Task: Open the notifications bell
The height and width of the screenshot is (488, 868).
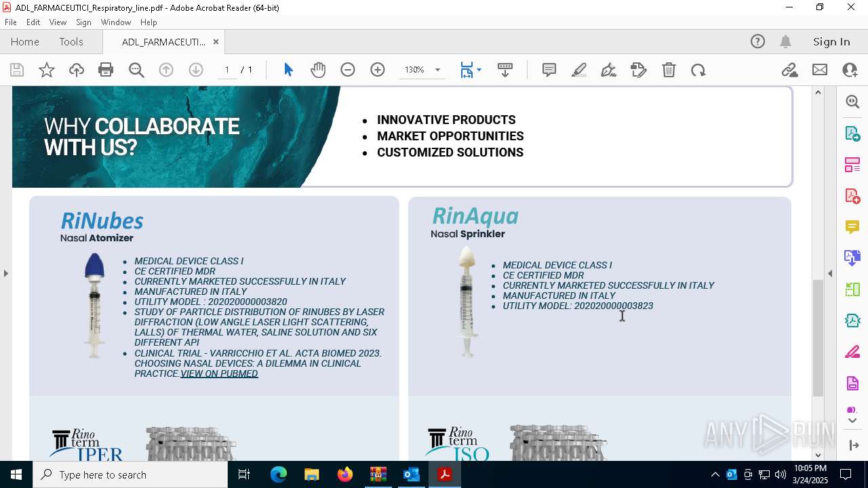Action: (x=786, y=41)
